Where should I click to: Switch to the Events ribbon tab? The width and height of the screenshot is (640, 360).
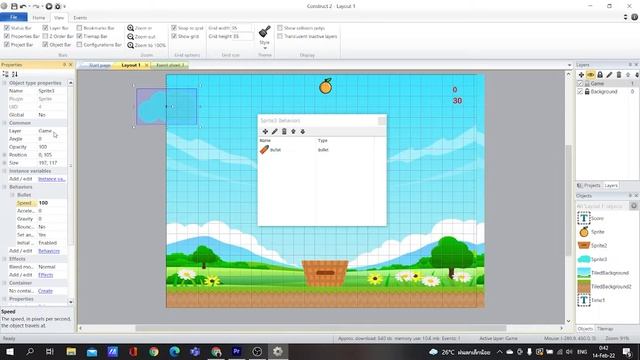pos(80,18)
